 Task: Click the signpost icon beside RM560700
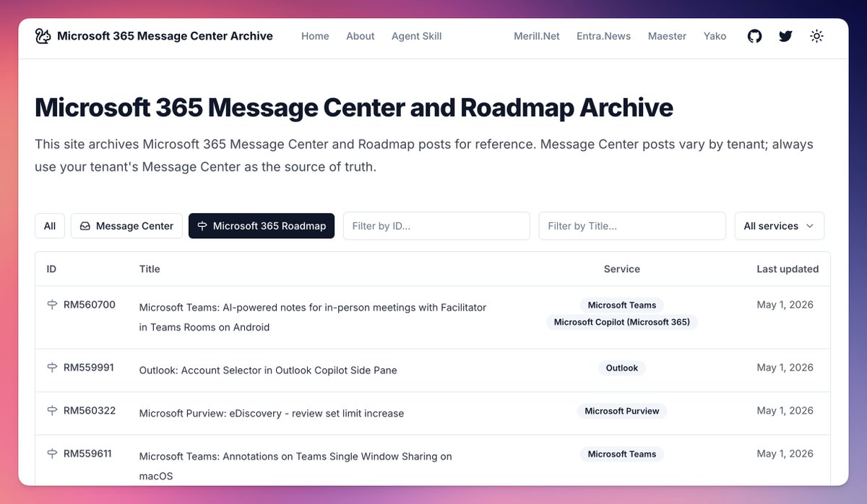point(52,305)
